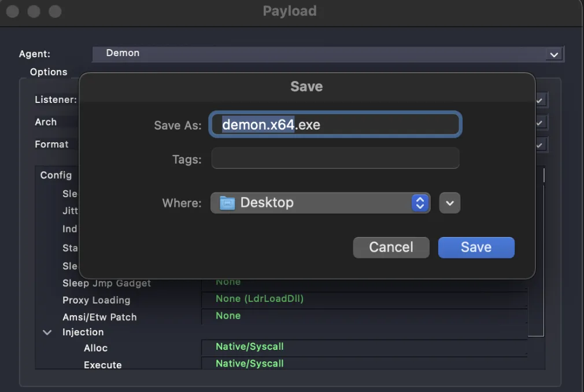584x392 pixels.
Task: Expand the full file browser chevron button
Action: pos(449,203)
